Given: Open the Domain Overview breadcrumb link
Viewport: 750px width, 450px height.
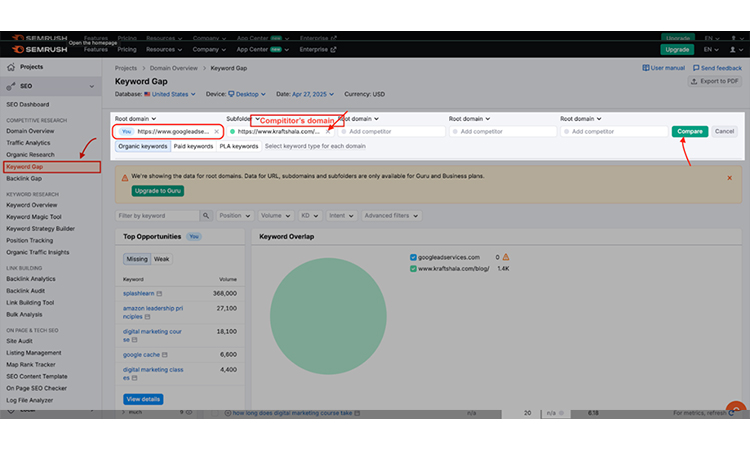Looking at the screenshot, I should click(173, 68).
